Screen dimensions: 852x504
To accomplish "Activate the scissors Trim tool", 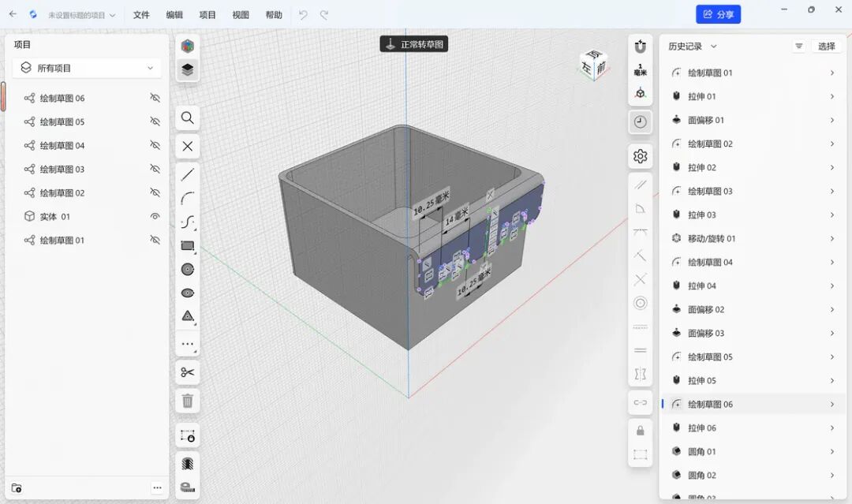I will click(x=188, y=372).
